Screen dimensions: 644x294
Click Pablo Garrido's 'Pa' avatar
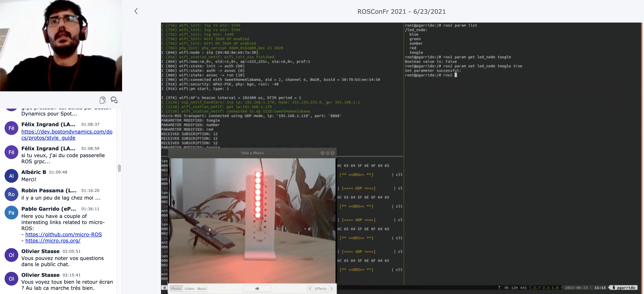[11, 213]
